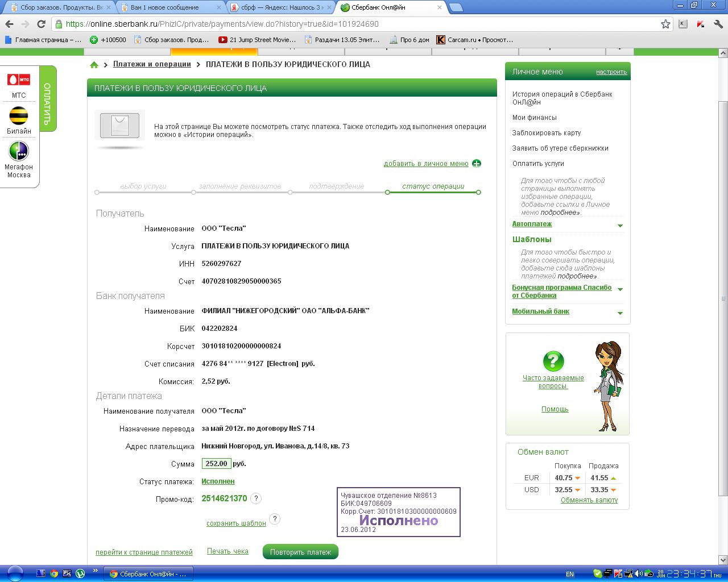Open the Chrome wrench settings menu
The height and width of the screenshot is (582, 728).
[x=717, y=24]
